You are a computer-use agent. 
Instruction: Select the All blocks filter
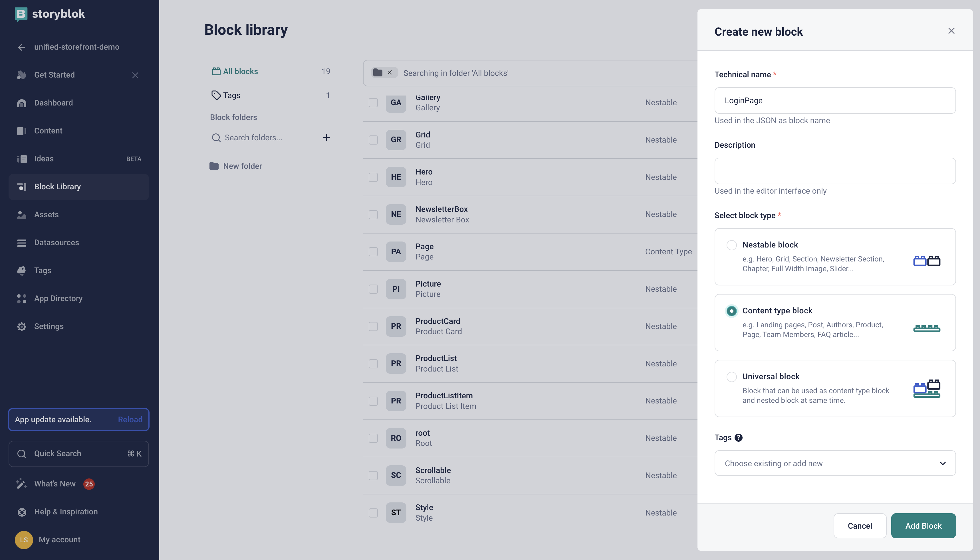(271, 72)
